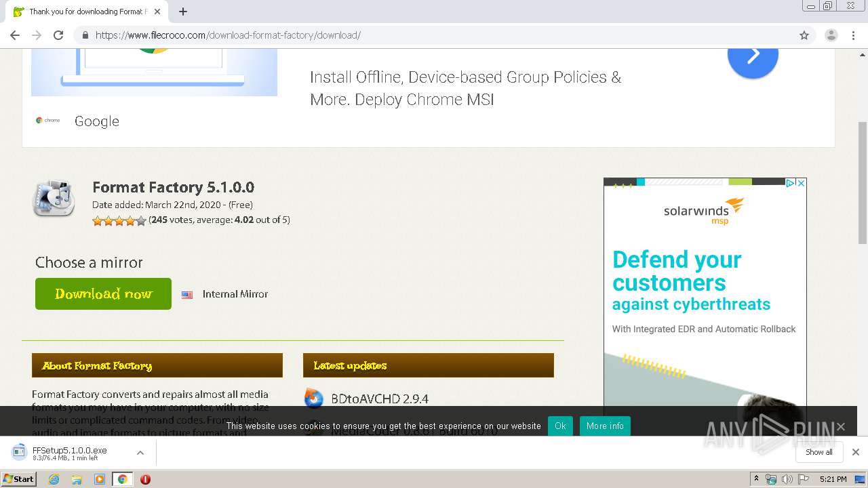Open AdChoices icon on SolarWinds ad
The width and height of the screenshot is (868, 488).
click(x=791, y=183)
